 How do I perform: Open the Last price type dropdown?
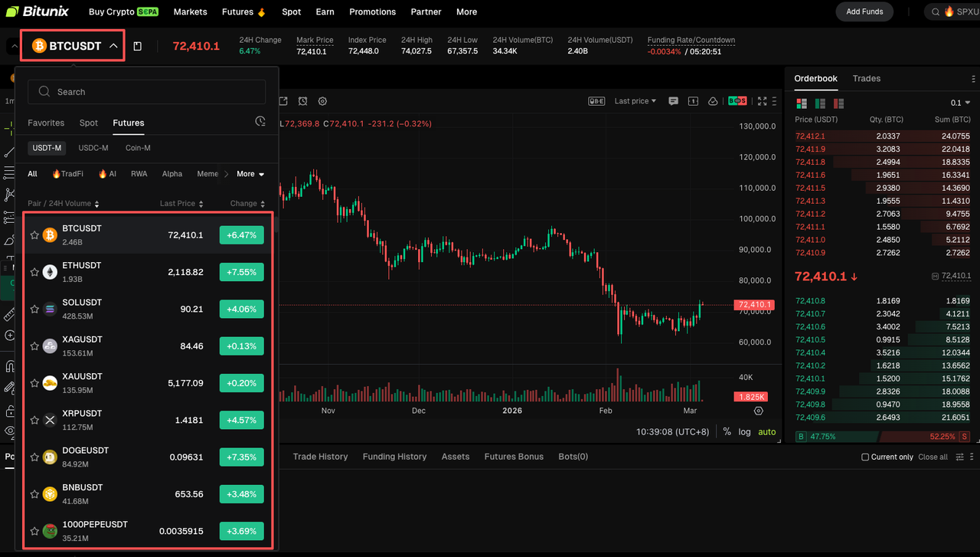(x=635, y=101)
